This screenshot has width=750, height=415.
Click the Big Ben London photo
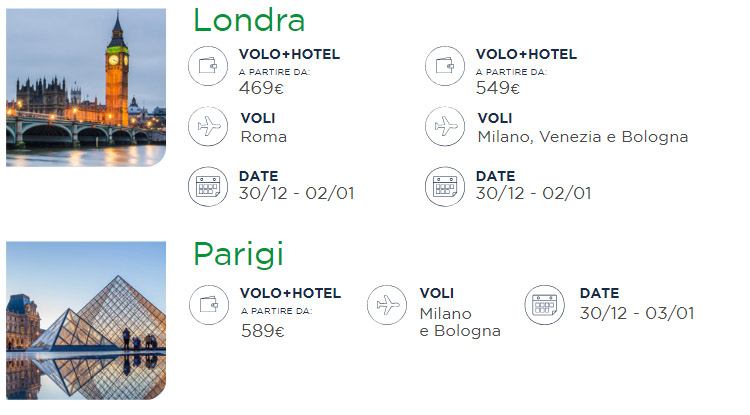[x=86, y=87]
